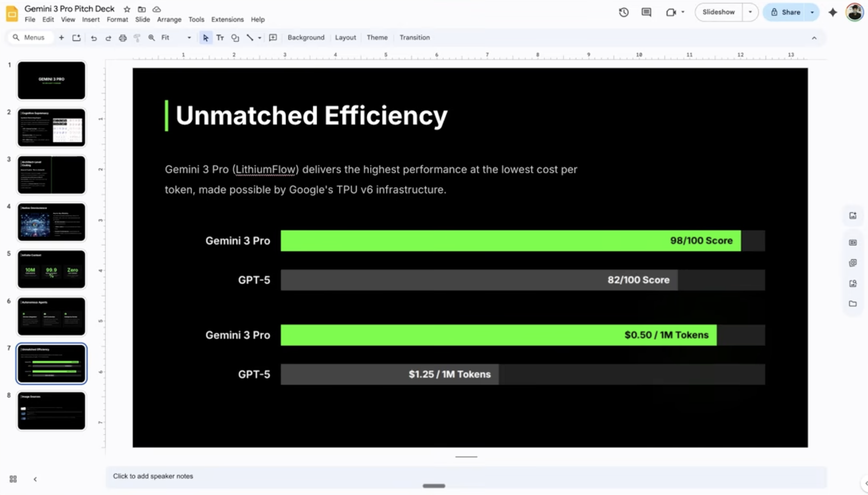
Task: Select the paint format roller icon
Action: point(137,38)
